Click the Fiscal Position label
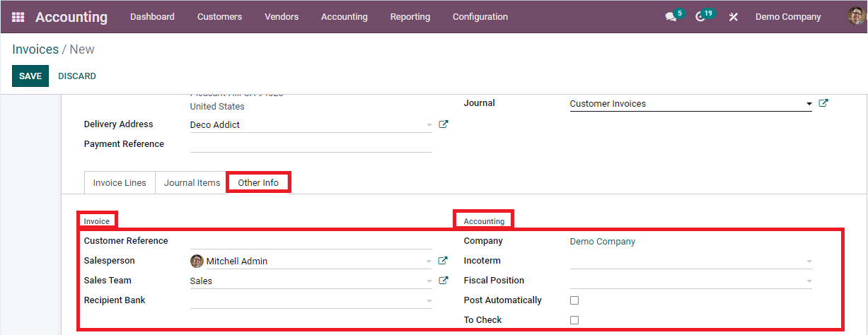This screenshot has height=335, width=868. point(494,281)
